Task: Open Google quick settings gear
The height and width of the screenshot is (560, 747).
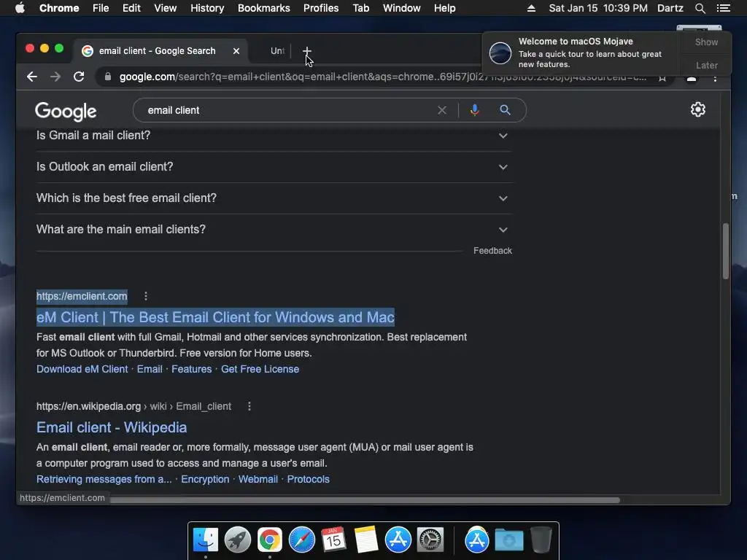Action: click(698, 109)
